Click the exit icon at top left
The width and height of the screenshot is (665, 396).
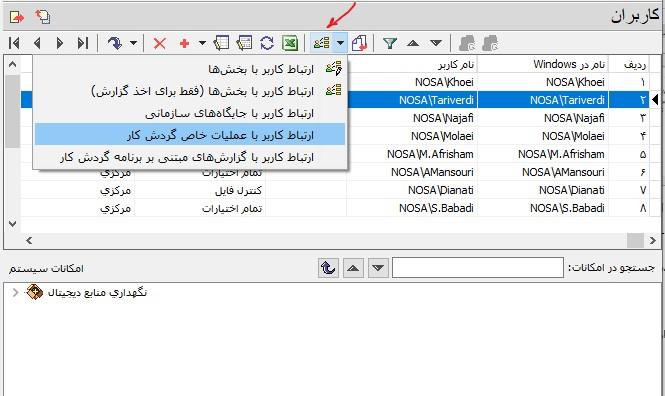[x=17, y=17]
